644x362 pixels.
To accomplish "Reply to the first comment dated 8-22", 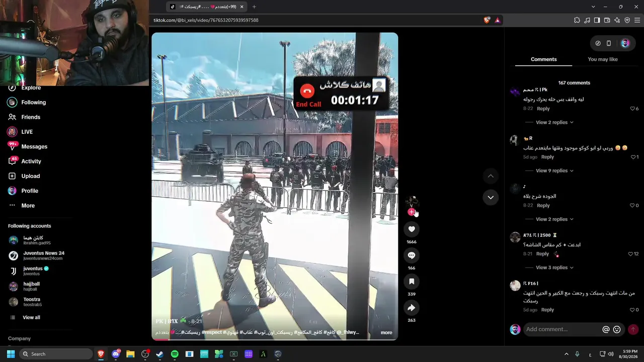I will [543, 109].
